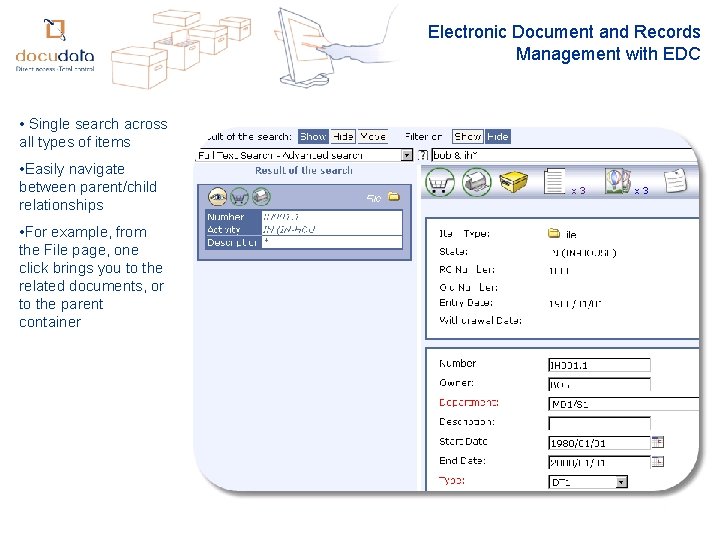Click the pinned note icon in the toolbar
Screen dimensions: 720x540
[676, 181]
